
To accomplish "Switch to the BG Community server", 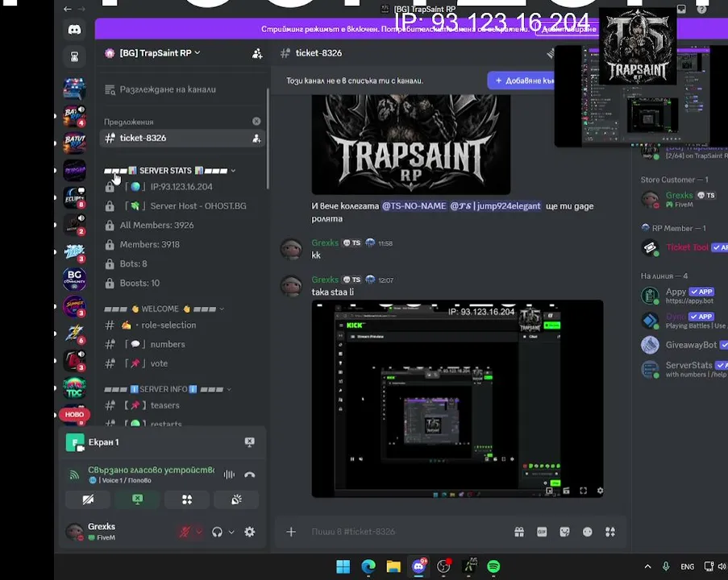I will click(74, 279).
